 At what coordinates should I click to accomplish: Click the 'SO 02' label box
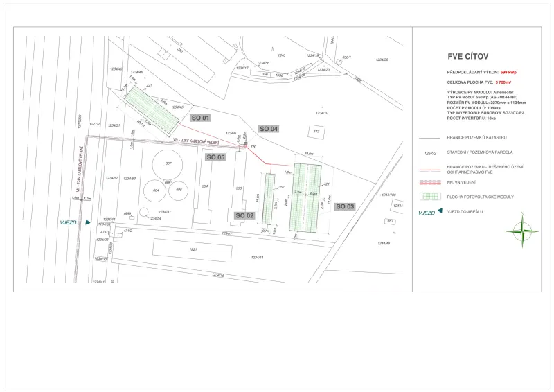pyautogui.click(x=244, y=215)
